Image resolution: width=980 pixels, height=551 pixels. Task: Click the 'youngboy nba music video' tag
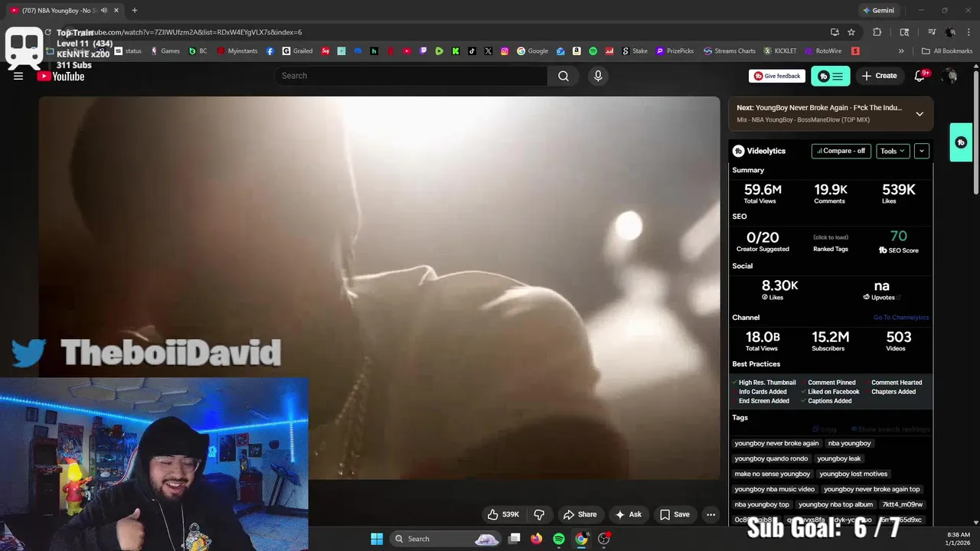pyautogui.click(x=775, y=489)
